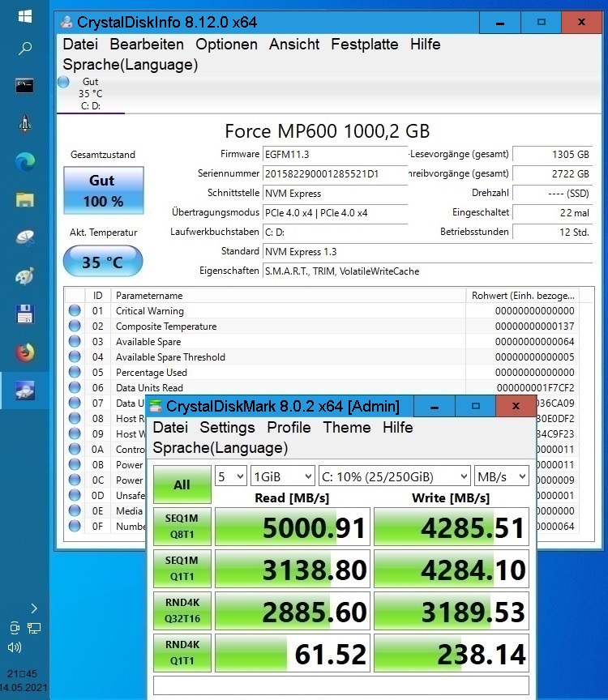Open File Explorer from the taskbar
608x700 pixels.
pos(24,199)
